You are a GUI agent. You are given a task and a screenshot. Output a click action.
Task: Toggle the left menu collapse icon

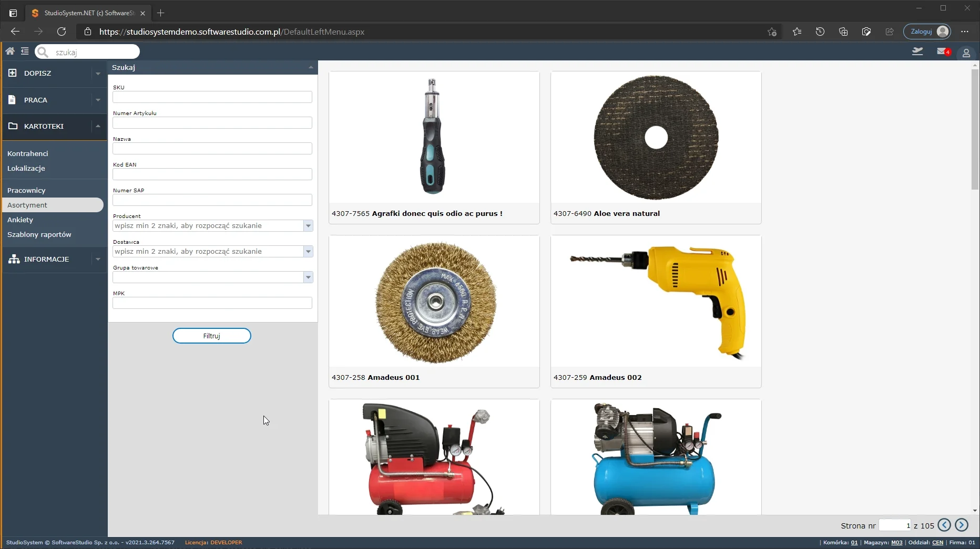coord(25,51)
